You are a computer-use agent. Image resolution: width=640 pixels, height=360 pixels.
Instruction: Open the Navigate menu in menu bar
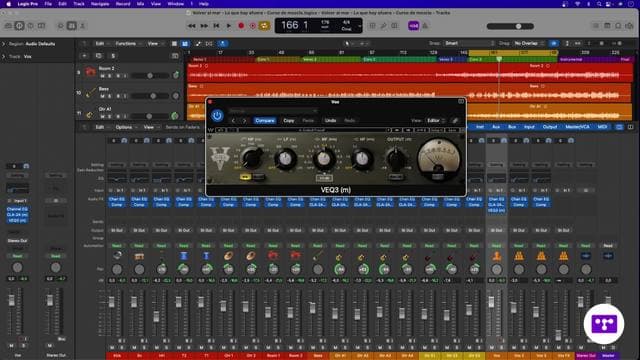coord(100,4)
